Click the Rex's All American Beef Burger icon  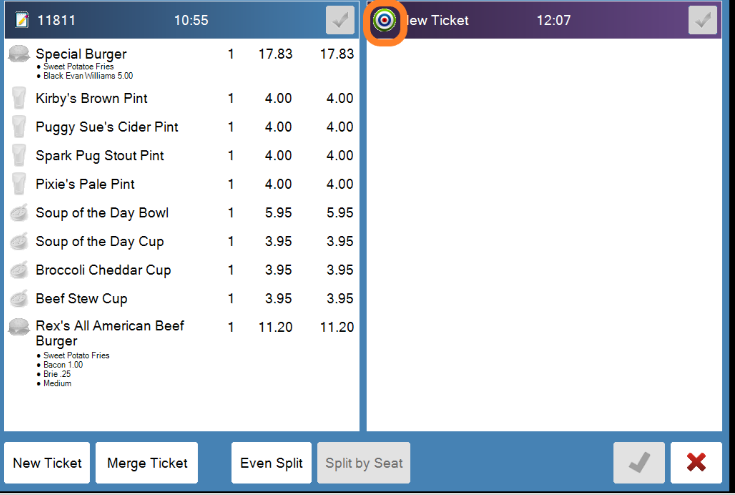coord(19,327)
